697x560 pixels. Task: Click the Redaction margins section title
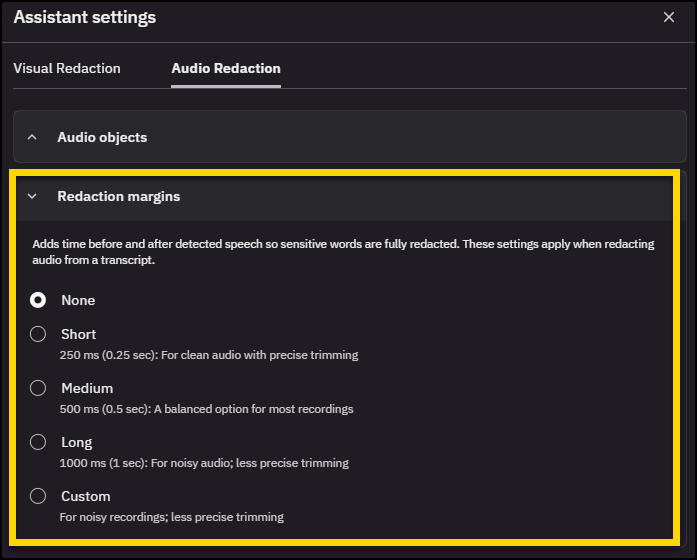coord(119,197)
